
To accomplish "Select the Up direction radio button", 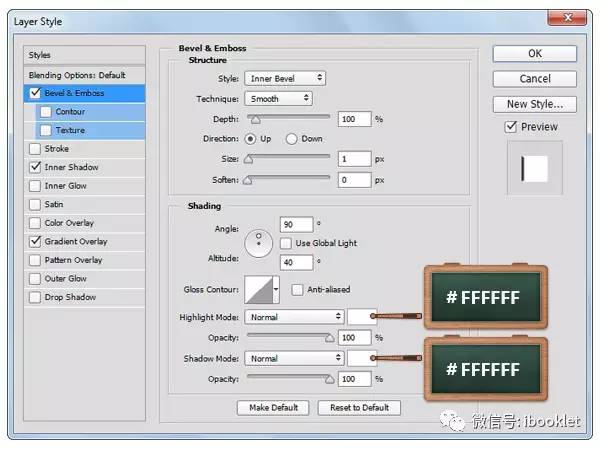I will point(250,139).
